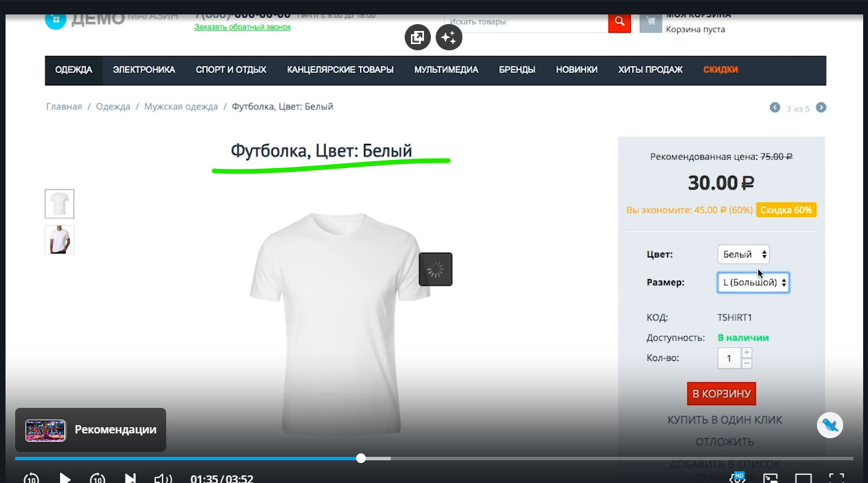Rewind the video 10 seconds
The height and width of the screenshot is (483, 868).
31,478
